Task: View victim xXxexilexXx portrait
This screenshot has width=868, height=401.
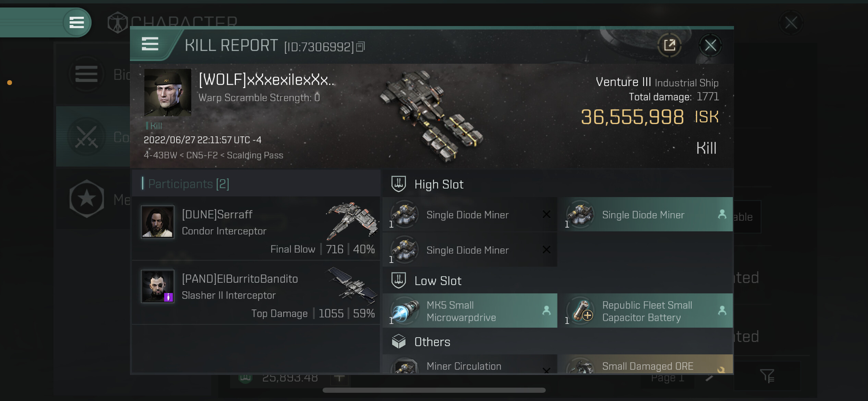Action: (168, 93)
